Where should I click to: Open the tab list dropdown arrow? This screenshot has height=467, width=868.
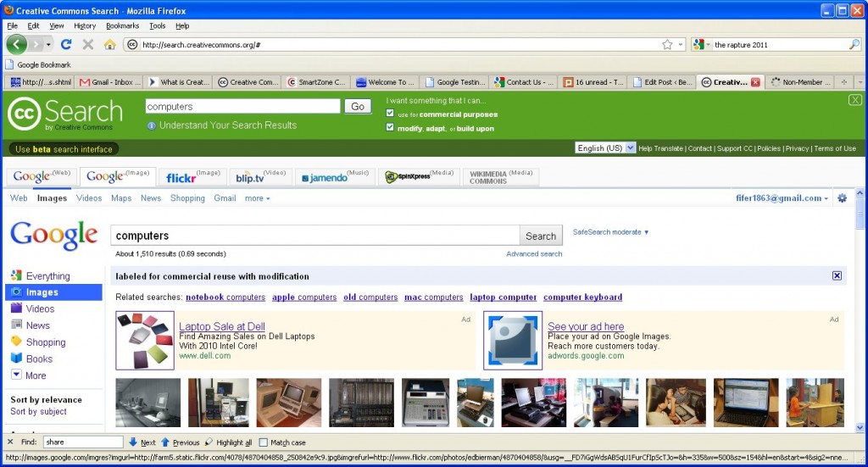pos(860,82)
